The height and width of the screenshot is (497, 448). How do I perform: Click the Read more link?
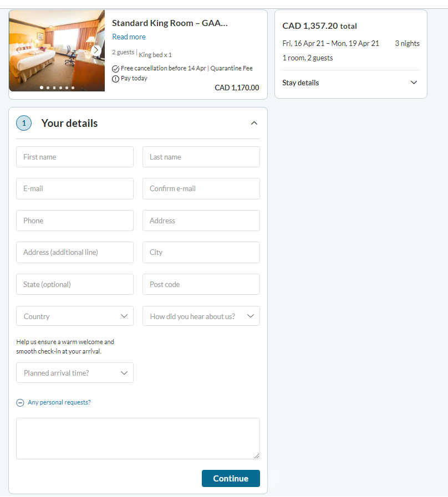(129, 37)
